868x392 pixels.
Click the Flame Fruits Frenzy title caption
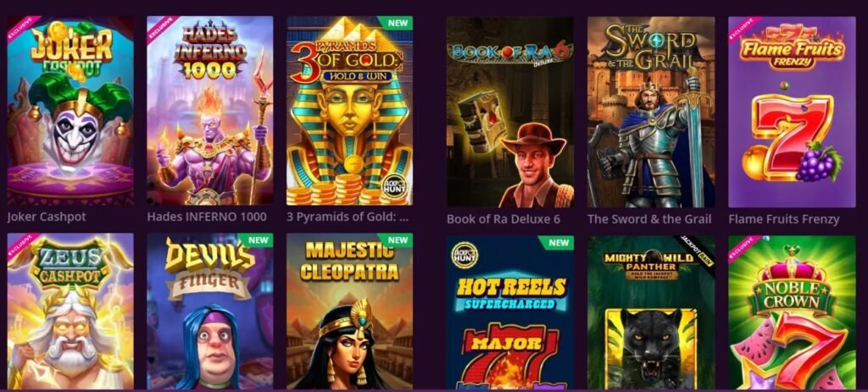(784, 219)
